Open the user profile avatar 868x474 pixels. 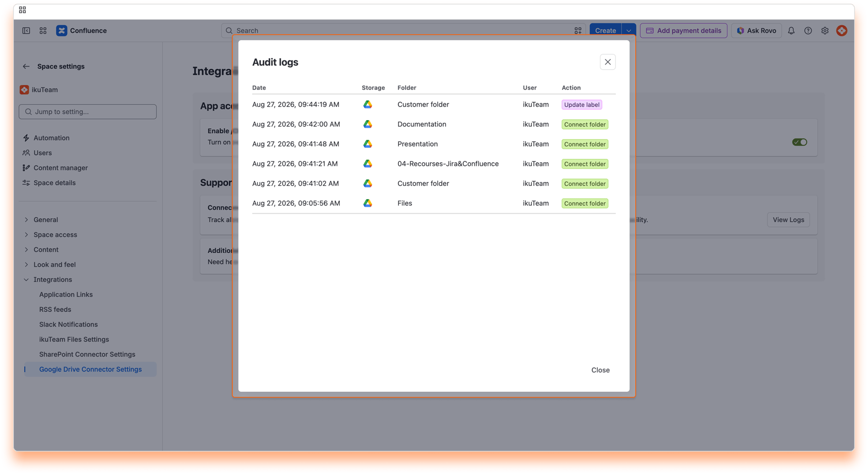pos(841,31)
